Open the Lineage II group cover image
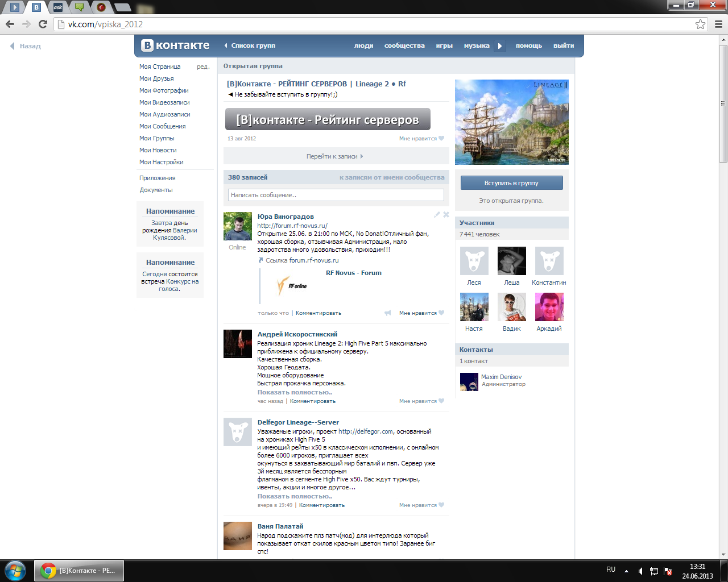728x582 pixels. [x=512, y=122]
